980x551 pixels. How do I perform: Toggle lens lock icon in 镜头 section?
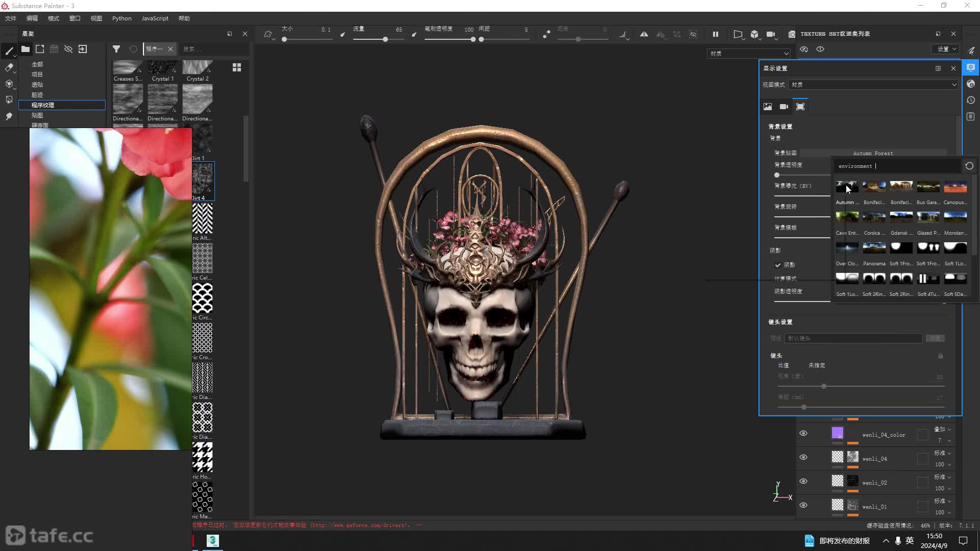click(x=941, y=356)
